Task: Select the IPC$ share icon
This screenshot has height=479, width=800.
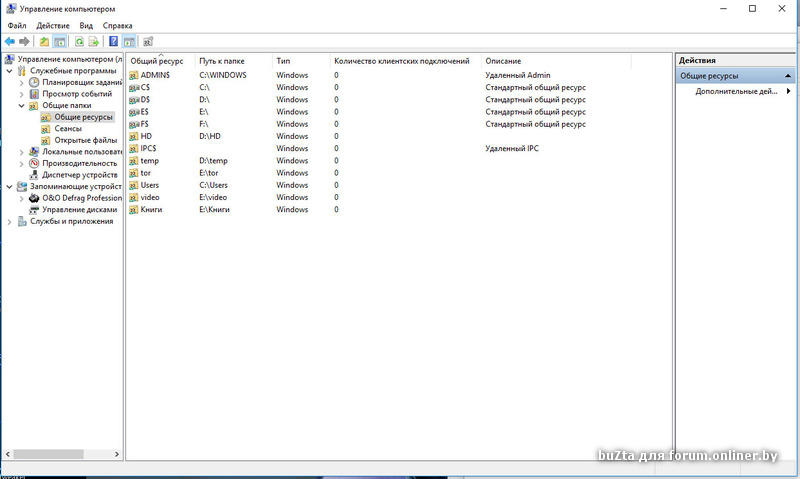Action: click(134, 148)
